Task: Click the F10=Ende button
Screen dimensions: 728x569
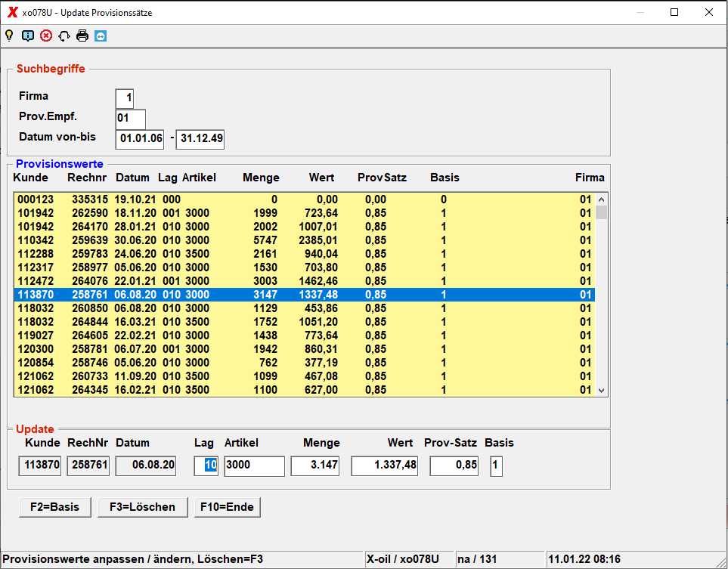Action: click(227, 507)
